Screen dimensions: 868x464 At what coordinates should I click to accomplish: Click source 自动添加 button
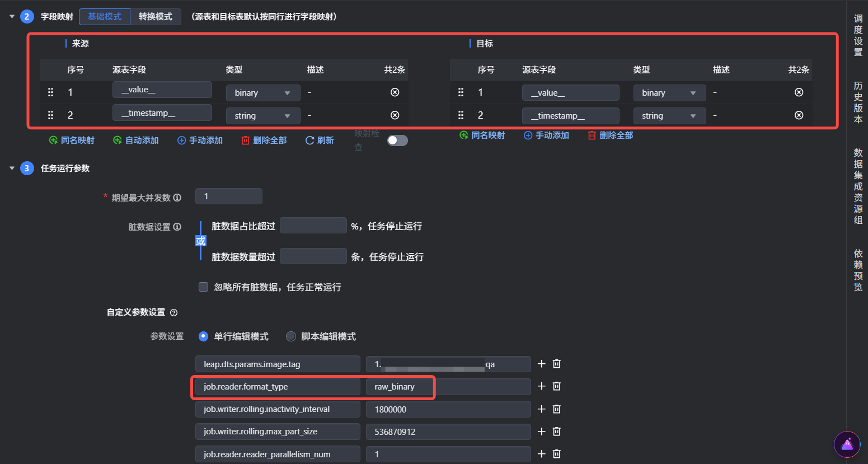click(x=136, y=140)
